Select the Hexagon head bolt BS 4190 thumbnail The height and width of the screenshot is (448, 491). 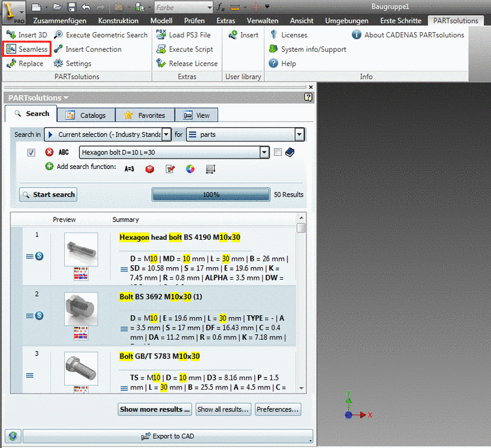81,250
